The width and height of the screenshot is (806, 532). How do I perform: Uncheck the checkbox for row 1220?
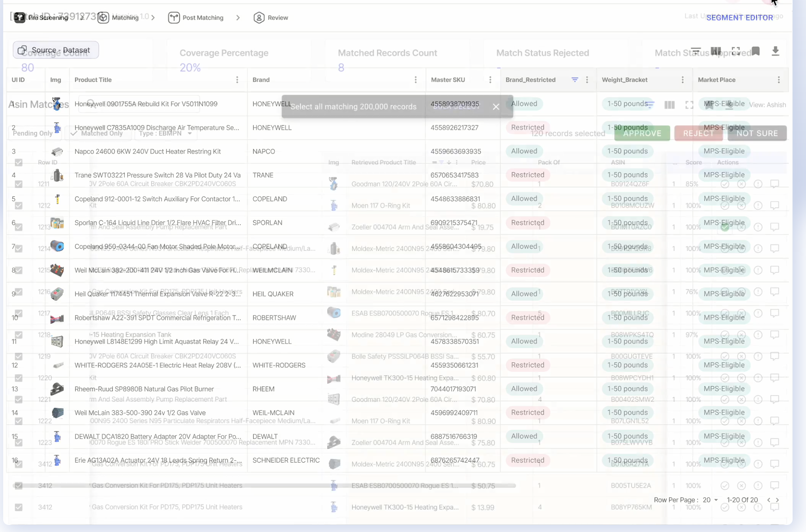(x=19, y=378)
